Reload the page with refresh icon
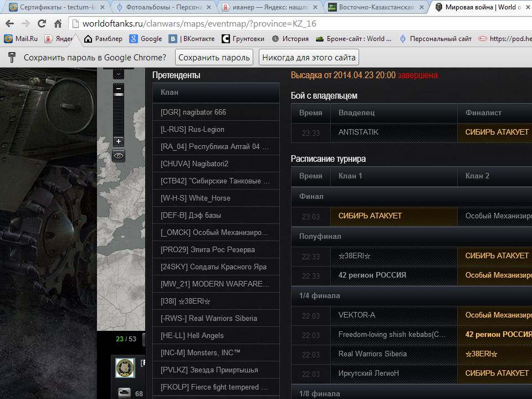Screen dimensions: 532x399 pos(42,23)
